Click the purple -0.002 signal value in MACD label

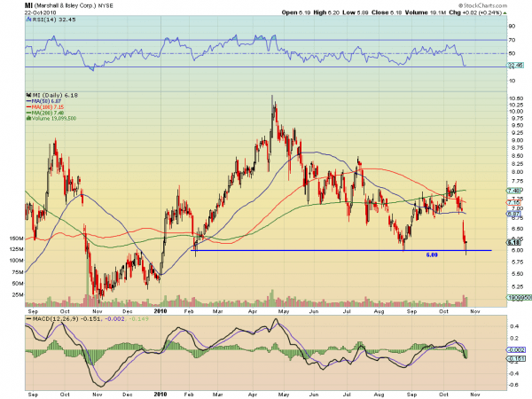[x=115, y=319]
